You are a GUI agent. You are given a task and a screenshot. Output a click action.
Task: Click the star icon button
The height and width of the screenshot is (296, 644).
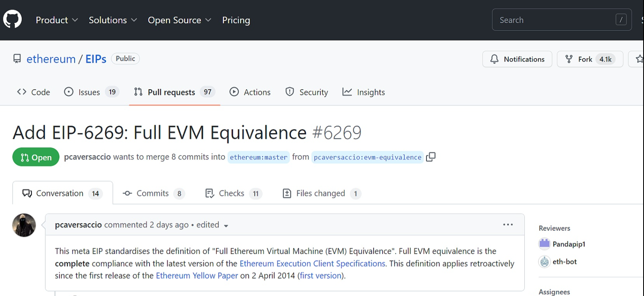638,59
